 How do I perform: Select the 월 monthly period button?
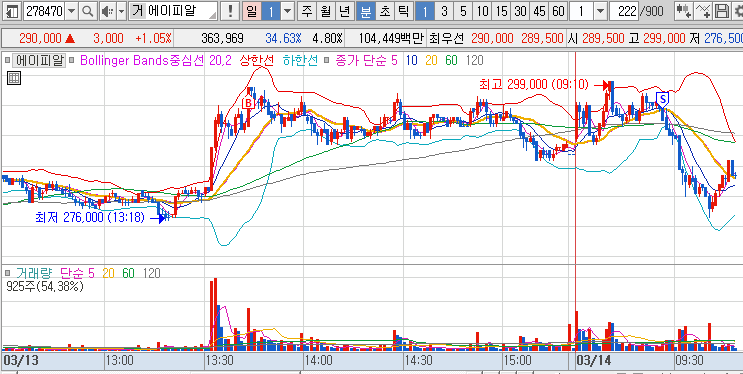pos(326,11)
